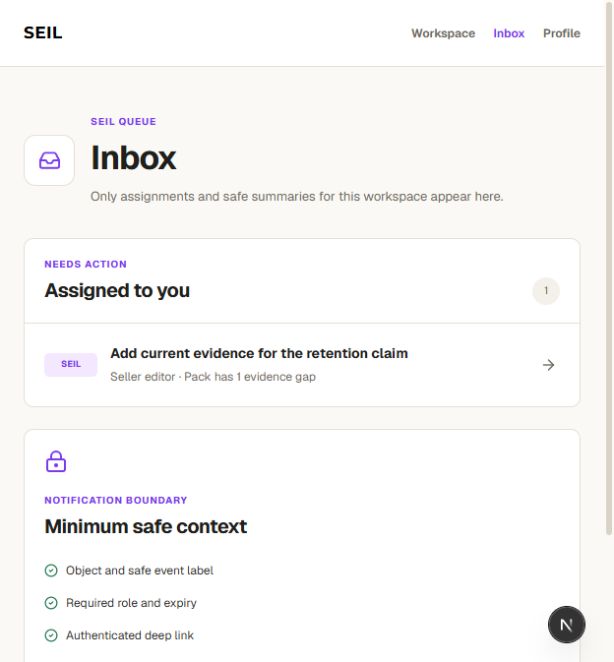Click the inbox tray icon beside heading
The width and height of the screenshot is (614, 662).
point(49,160)
